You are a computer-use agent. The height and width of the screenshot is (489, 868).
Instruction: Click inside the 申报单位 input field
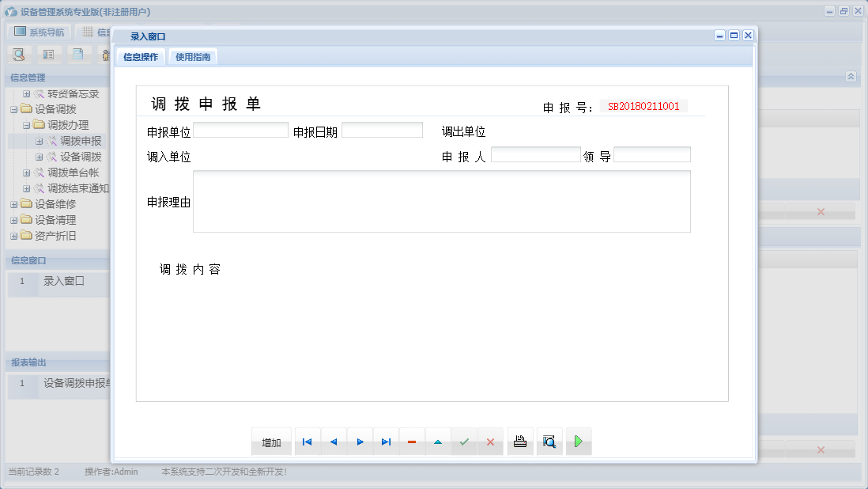(x=241, y=129)
